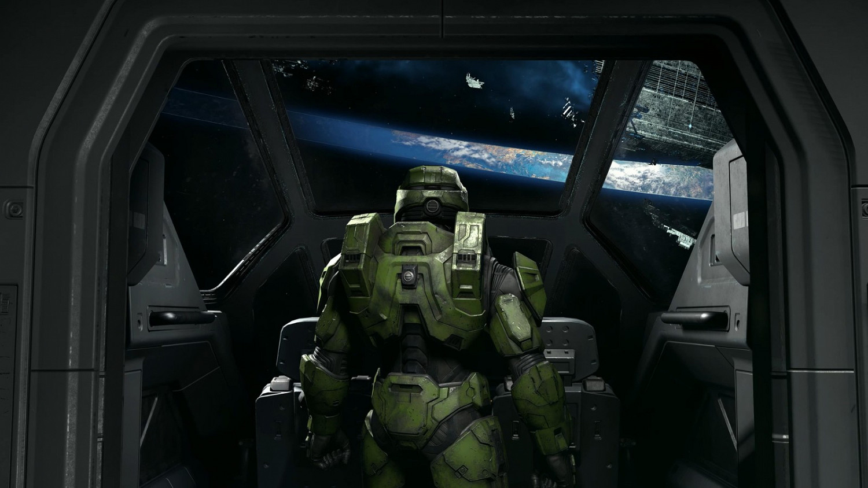Click the small ship debris near top center

[475, 81]
